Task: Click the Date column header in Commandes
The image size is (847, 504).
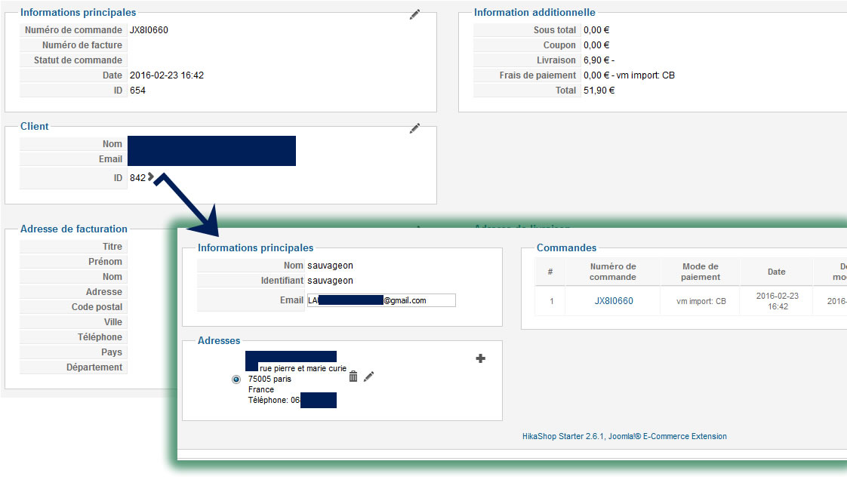Action: (x=776, y=272)
